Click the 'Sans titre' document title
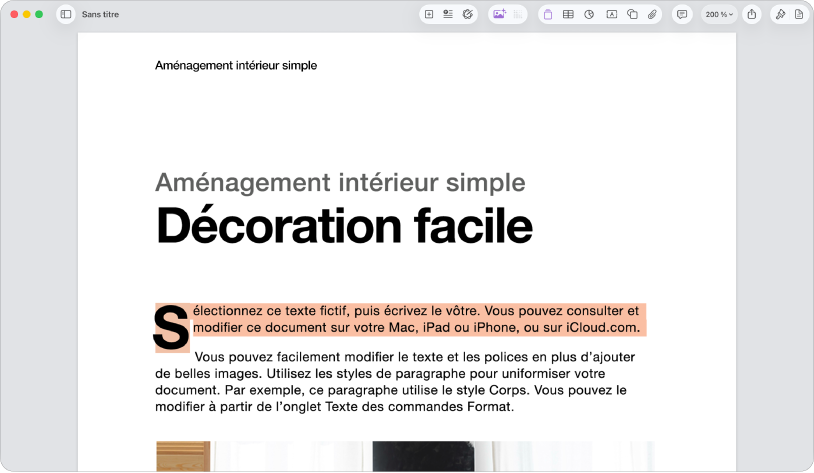The height and width of the screenshot is (473, 814). (x=100, y=15)
